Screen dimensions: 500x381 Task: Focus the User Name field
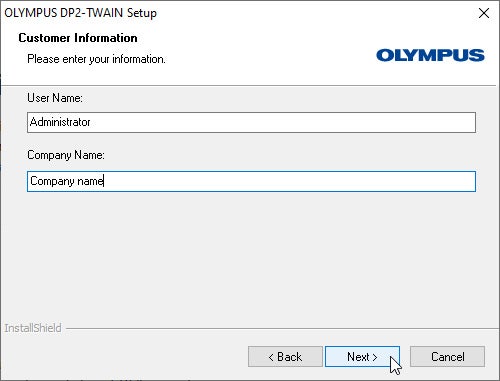(251, 122)
